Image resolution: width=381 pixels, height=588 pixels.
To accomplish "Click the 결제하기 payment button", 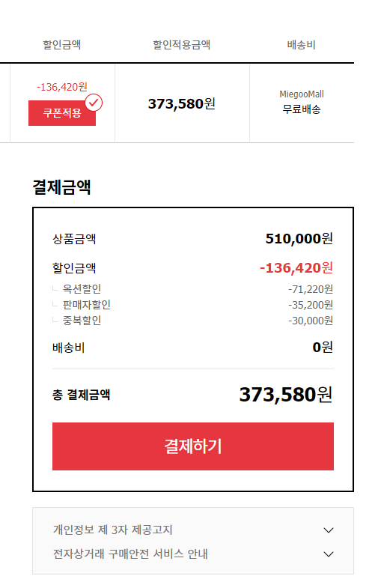I will (x=193, y=446).
